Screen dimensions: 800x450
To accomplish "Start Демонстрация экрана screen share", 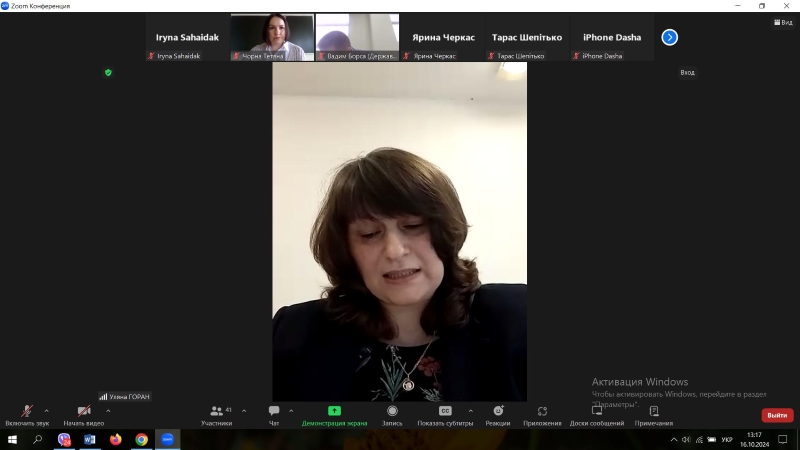I will (x=334, y=415).
